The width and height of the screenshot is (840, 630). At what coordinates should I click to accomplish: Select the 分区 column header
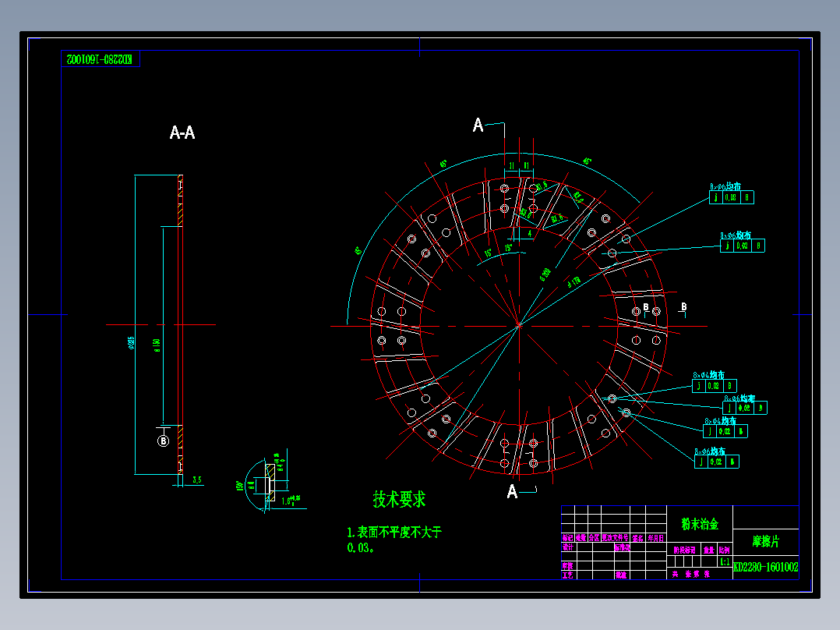tap(594, 538)
